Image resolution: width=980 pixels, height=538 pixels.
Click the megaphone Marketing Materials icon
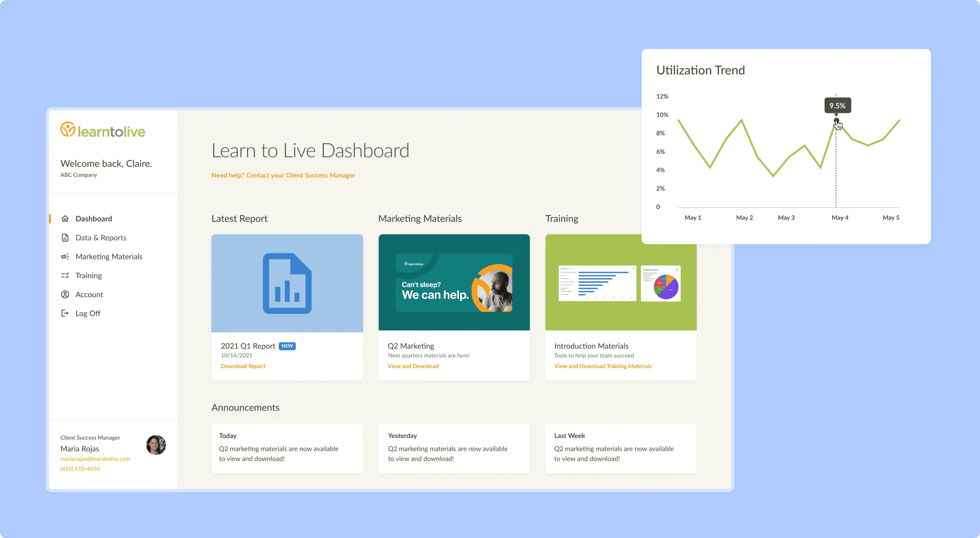point(65,256)
